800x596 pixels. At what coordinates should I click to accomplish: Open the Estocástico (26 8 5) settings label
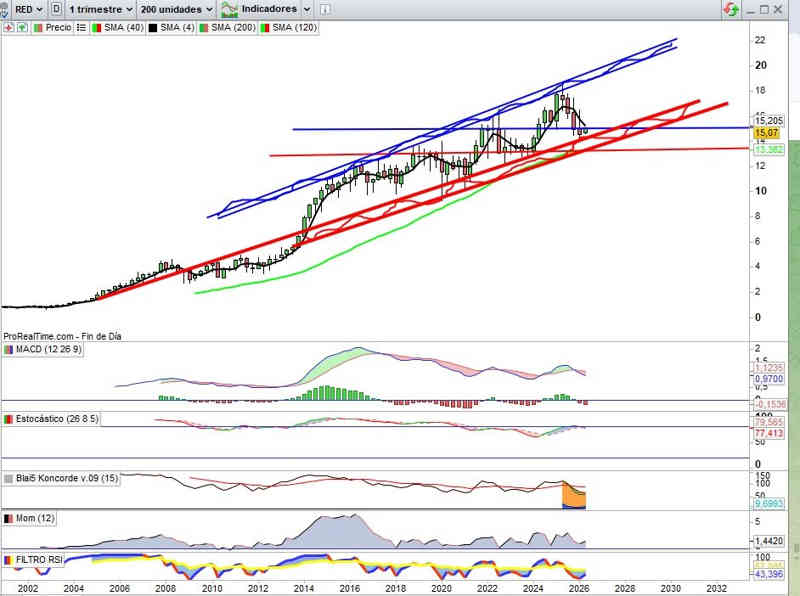point(57,418)
